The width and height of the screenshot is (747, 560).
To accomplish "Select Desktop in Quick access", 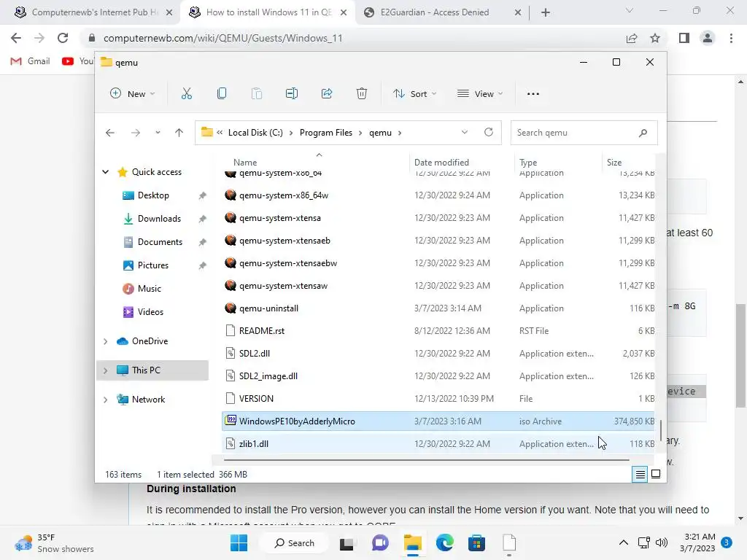I will (153, 195).
